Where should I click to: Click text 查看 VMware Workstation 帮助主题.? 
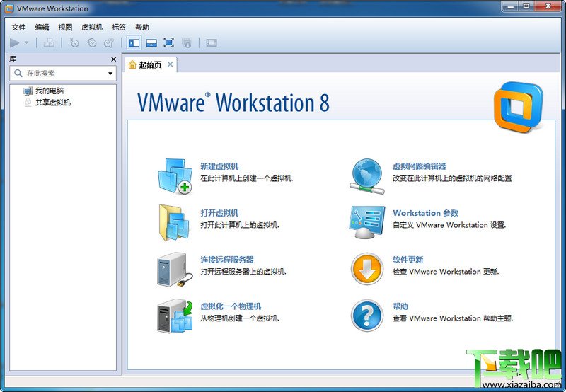click(x=453, y=318)
